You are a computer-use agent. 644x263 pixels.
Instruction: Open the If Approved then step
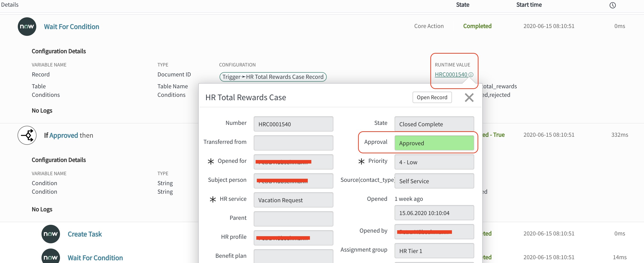coord(69,135)
